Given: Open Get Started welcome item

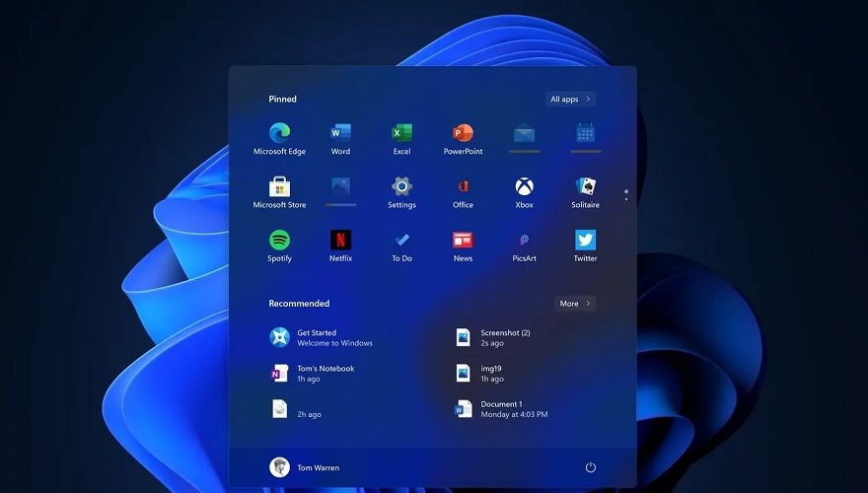Looking at the screenshot, I should coord(321,337).
